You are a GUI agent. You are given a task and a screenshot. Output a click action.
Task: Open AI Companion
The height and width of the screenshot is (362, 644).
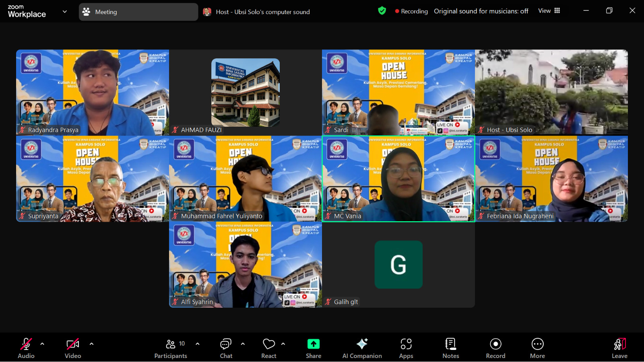362,348
